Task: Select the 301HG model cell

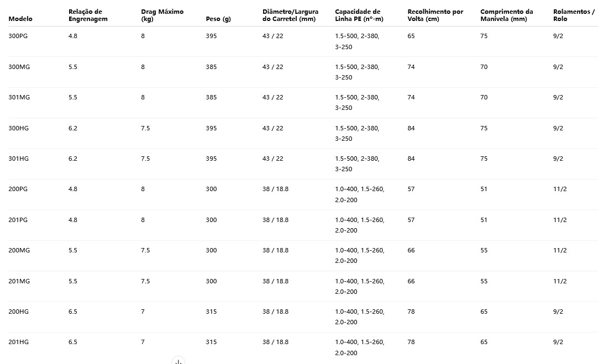Action: 18,159
